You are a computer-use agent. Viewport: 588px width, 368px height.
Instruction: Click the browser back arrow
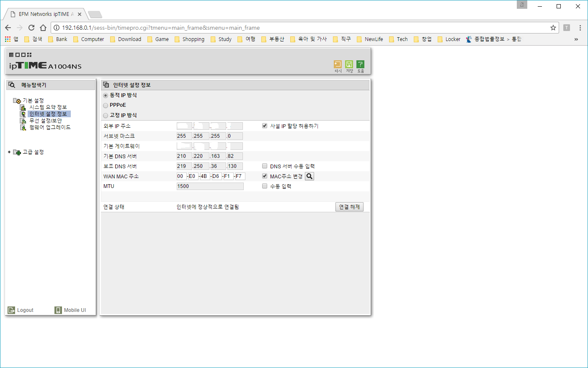(8, 28)
